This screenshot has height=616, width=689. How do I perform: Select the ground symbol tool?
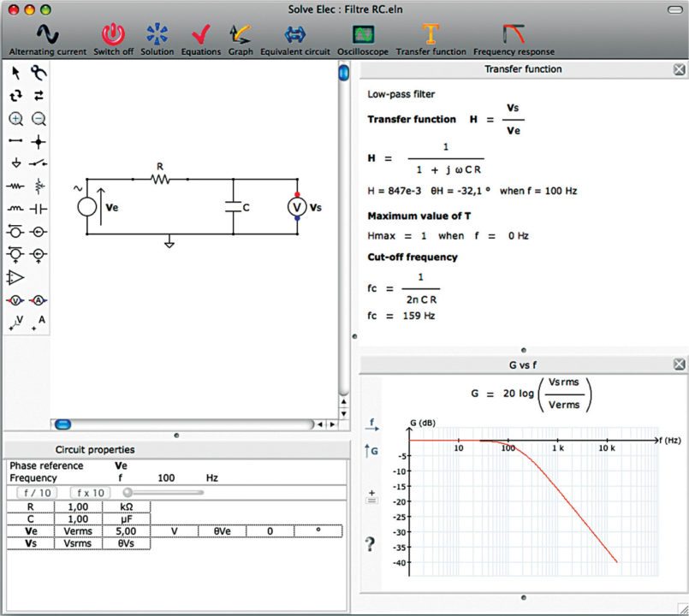[x=16, y=163]
